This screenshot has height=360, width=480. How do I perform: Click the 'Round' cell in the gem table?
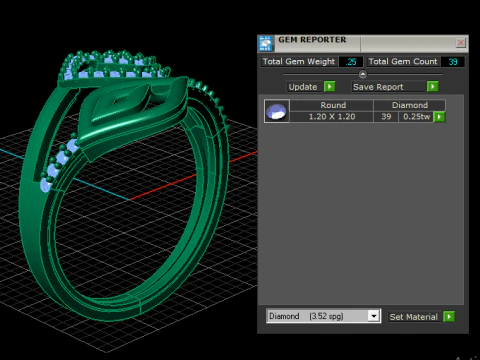pos(332,105)
